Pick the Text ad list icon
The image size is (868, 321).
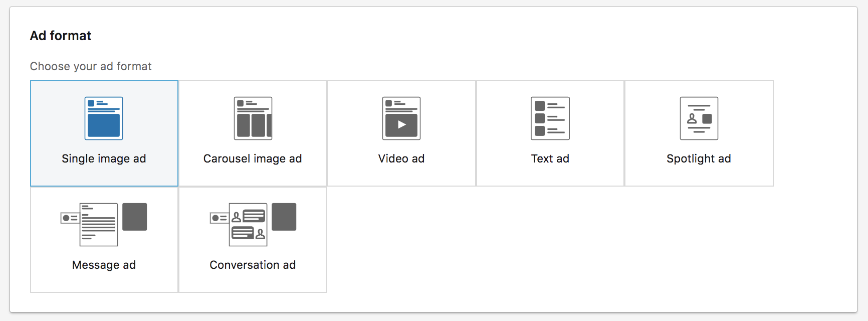550,118
